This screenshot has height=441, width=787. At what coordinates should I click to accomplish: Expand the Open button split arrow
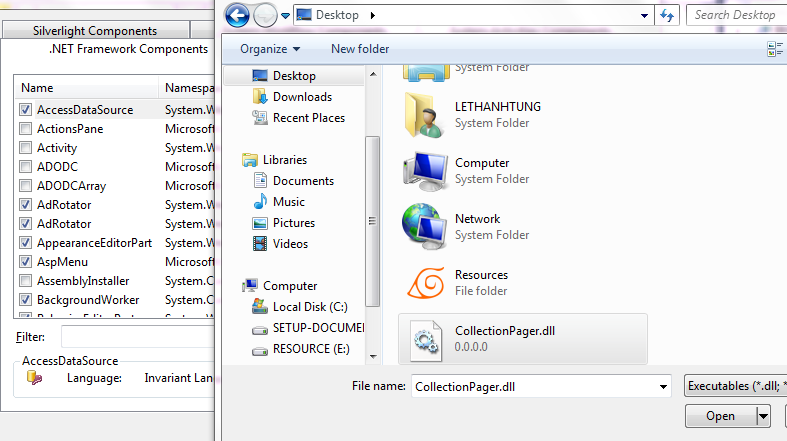(763, 416)
